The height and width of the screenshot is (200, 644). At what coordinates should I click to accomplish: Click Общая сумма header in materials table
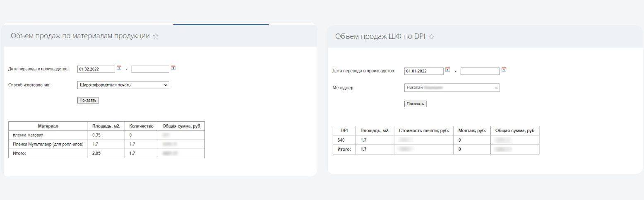coord(181,126)
